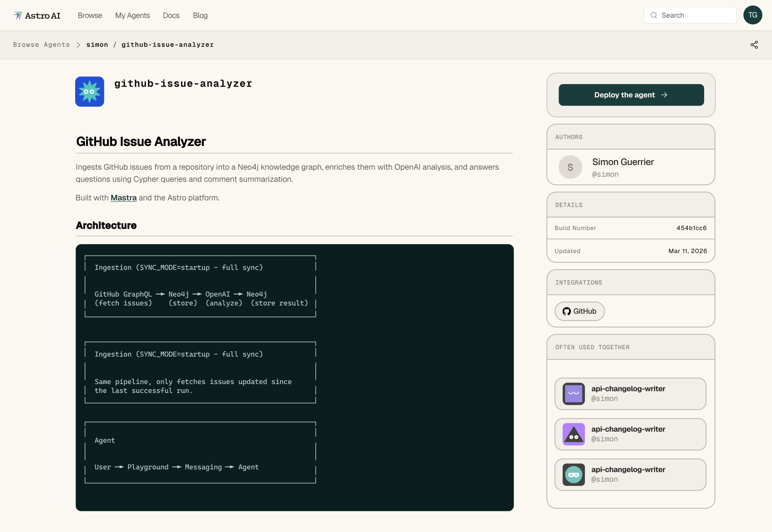Click the S author avatar
The height and width of the screenshot is (532, 772).
(x=570, y=167)
